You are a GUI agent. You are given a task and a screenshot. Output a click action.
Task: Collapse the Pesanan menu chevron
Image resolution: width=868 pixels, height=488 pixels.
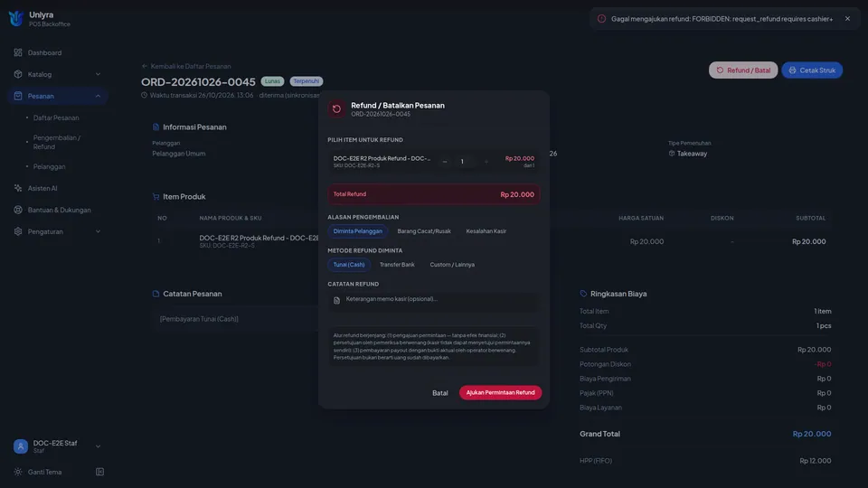[x=98, y=96]
